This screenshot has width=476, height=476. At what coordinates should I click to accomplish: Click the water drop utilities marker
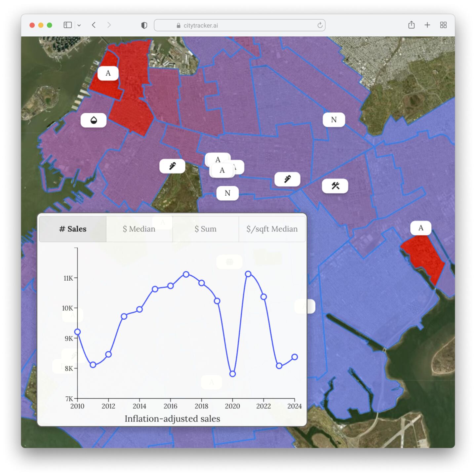[x=94, y=120]
